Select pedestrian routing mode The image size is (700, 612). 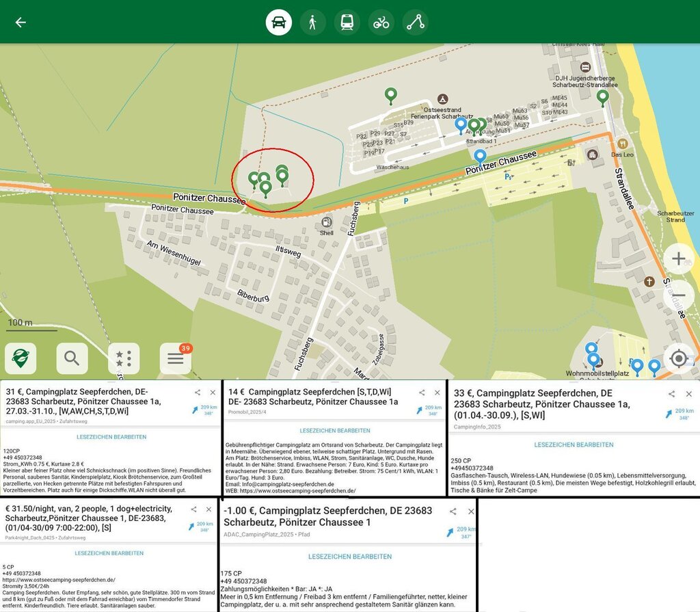313,22
